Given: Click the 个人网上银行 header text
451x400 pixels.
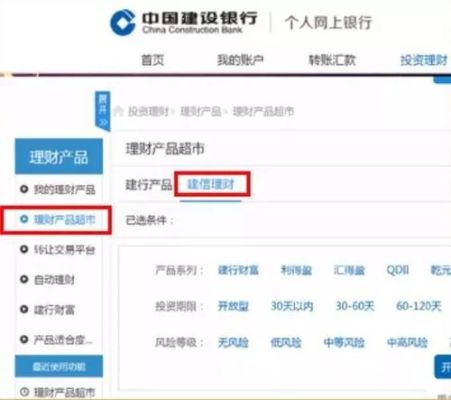Looking at the screenshot, I should coord(328,23).
